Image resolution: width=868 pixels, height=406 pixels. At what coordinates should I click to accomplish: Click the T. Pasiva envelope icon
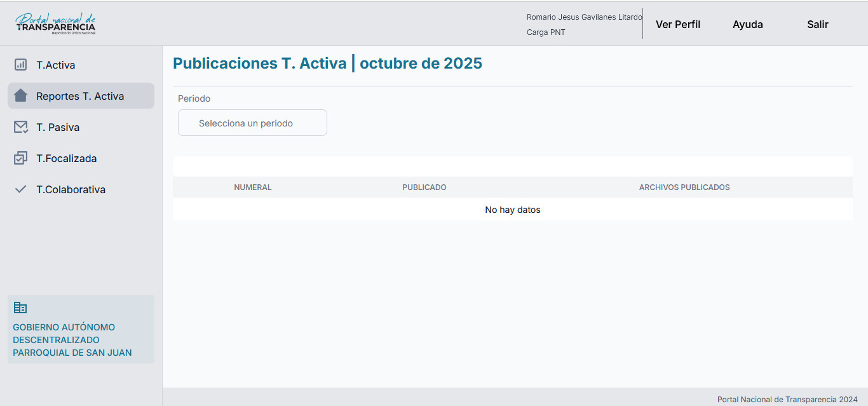point(20,127)
